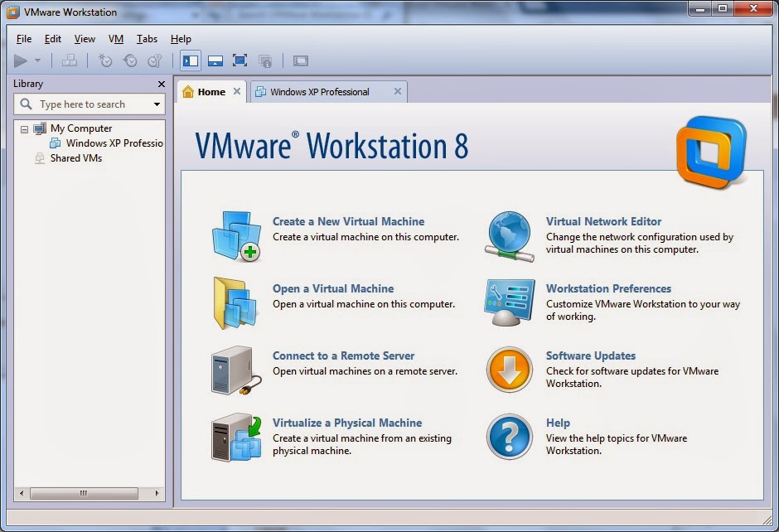Close the Windows XP Professional tab

coord(398,91)
